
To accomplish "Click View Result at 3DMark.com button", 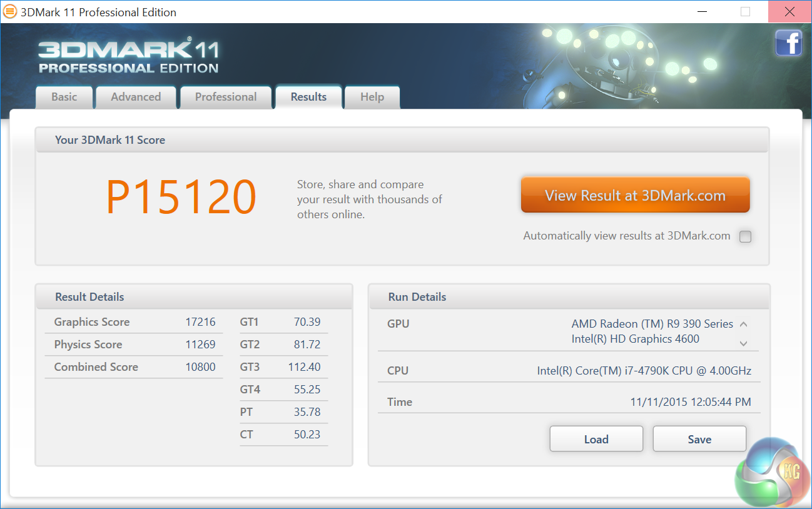I will (635, 195).
